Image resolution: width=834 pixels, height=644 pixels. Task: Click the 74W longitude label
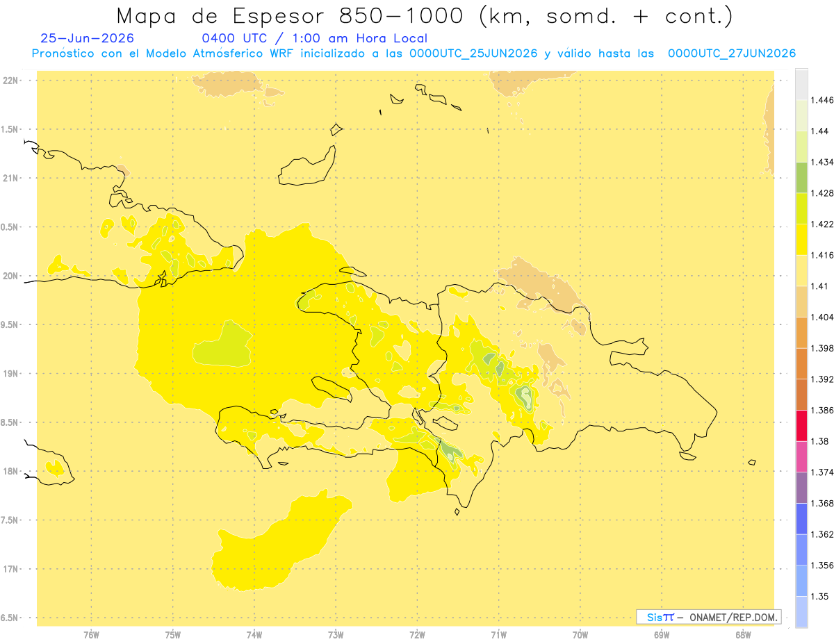point(254,634)
